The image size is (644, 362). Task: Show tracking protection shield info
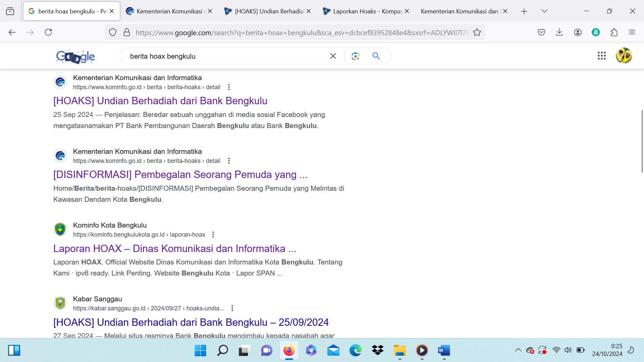click(113, 33)
